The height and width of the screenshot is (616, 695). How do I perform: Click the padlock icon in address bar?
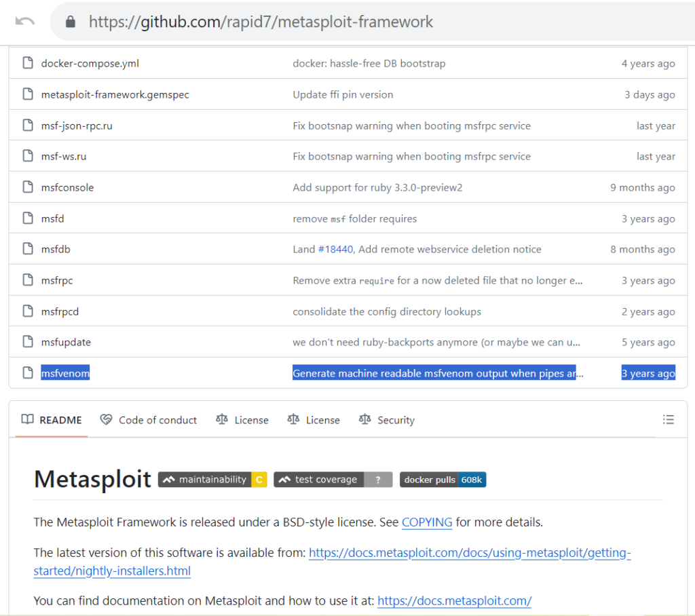point(70,22)
